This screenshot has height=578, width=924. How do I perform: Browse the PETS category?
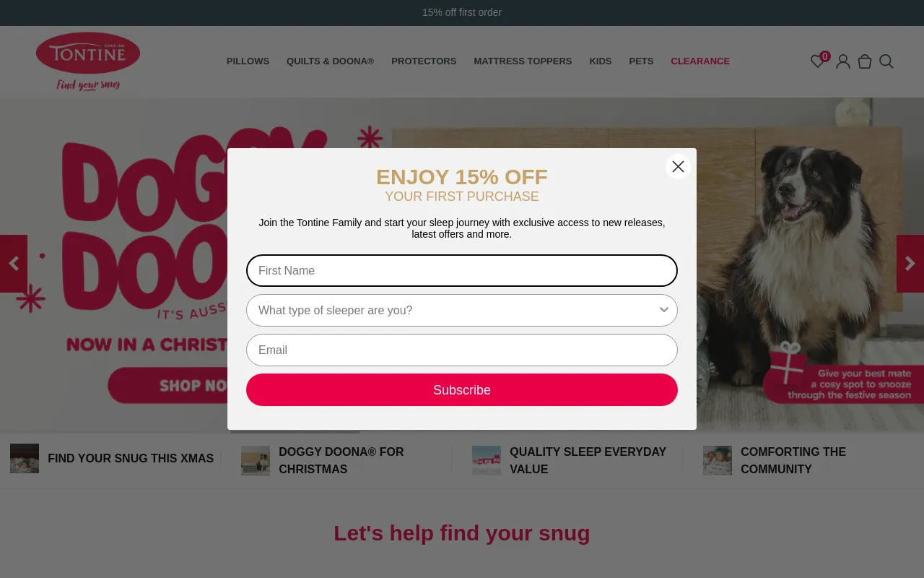[x=641, y=61]
